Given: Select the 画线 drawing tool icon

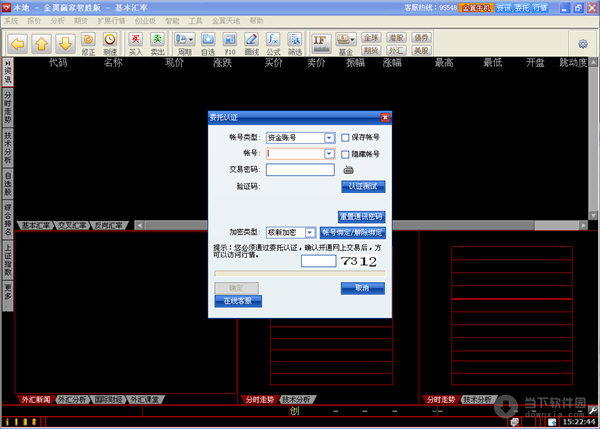Looking at the screenshot, I should (x=251, y=44).
